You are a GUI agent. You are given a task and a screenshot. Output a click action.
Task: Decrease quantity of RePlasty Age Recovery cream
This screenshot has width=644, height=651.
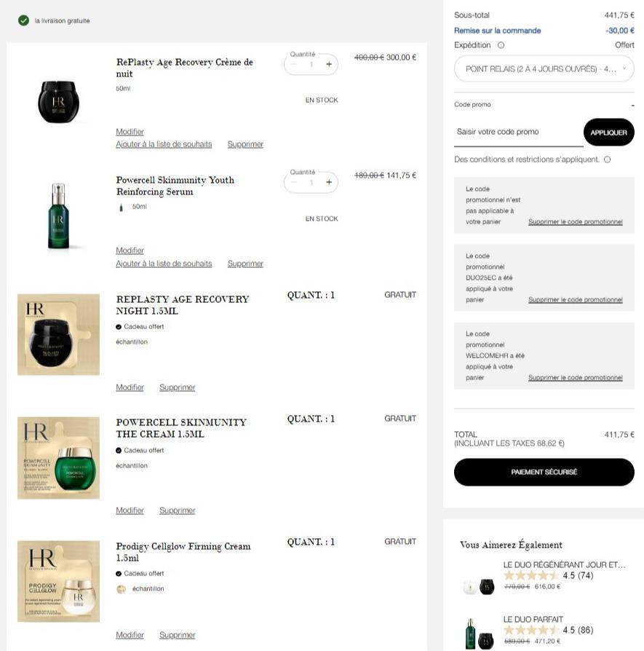pyautogui.click(x=294, y=64)
